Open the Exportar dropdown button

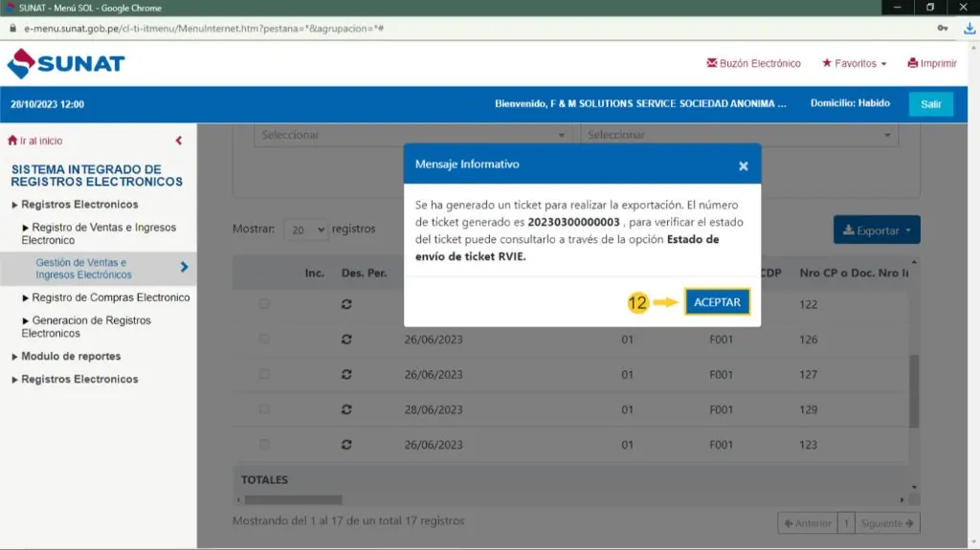(876, 231)
